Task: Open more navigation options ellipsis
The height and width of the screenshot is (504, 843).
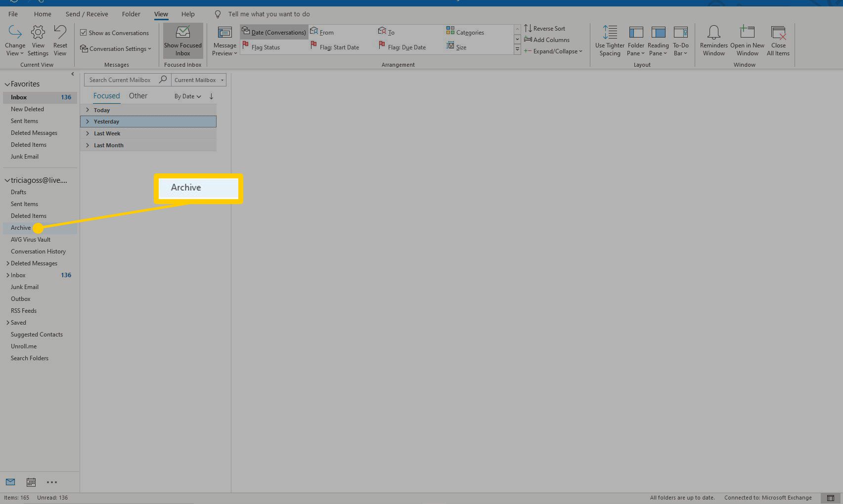Action: [51, 482]
